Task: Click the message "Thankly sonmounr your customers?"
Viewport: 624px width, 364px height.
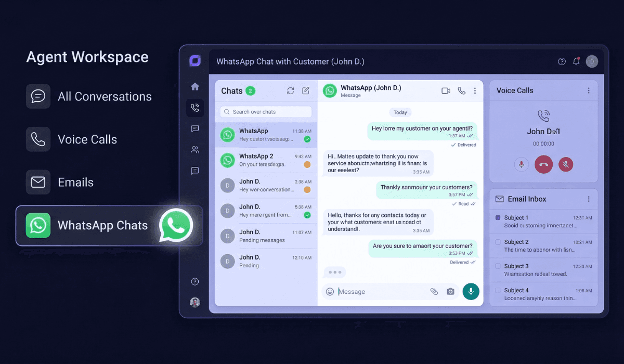Action: click(x=426, y=190)
